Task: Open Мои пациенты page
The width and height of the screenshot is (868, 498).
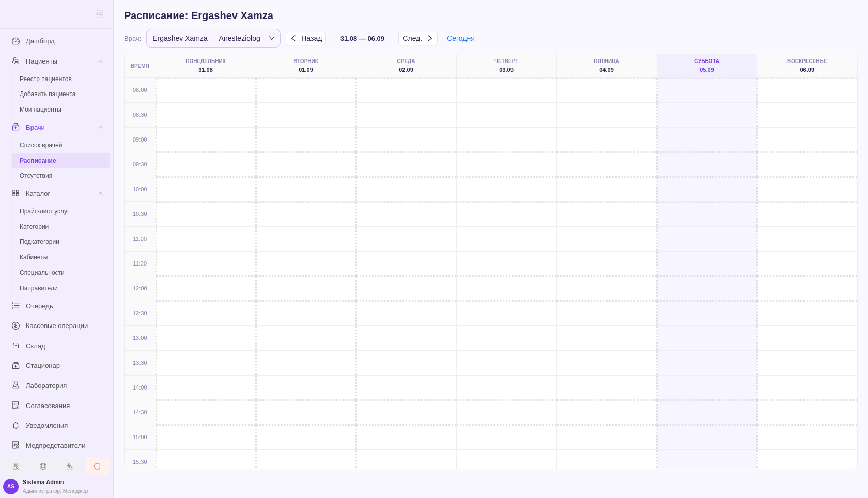Action: [40, 110]
